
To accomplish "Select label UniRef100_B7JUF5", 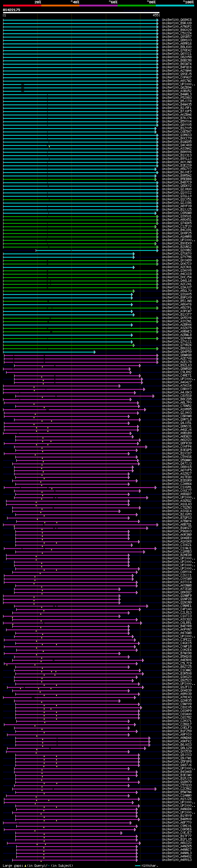I will click(177, 111).
